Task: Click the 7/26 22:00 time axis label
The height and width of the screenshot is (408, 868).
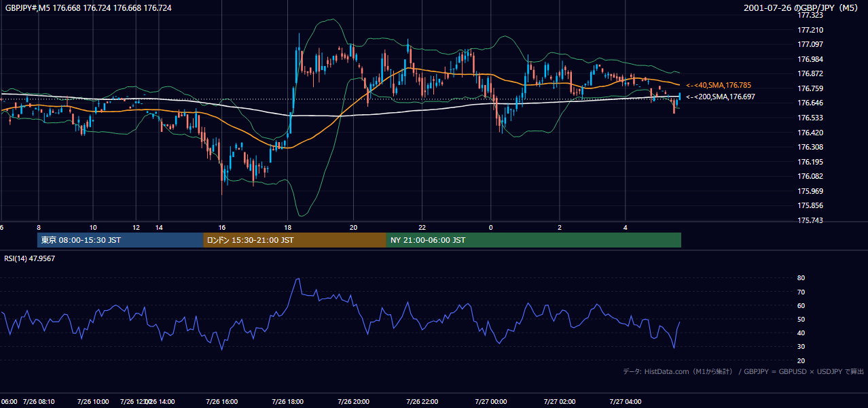Action: 422,402
